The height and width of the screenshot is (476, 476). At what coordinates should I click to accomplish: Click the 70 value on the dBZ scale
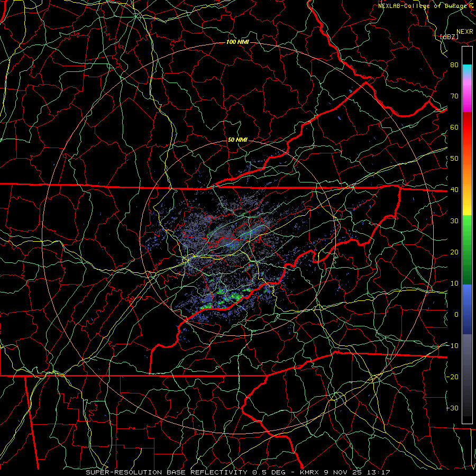(454, 96)
